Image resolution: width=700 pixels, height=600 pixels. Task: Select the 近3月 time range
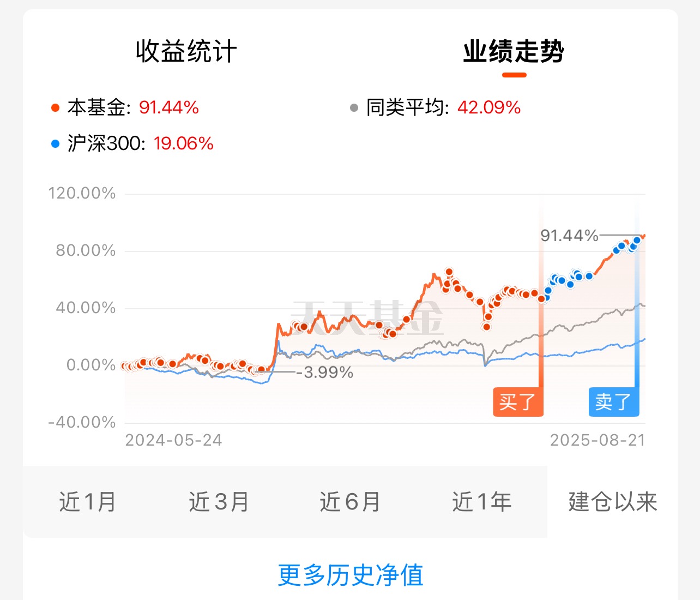(x=219, y=502)
